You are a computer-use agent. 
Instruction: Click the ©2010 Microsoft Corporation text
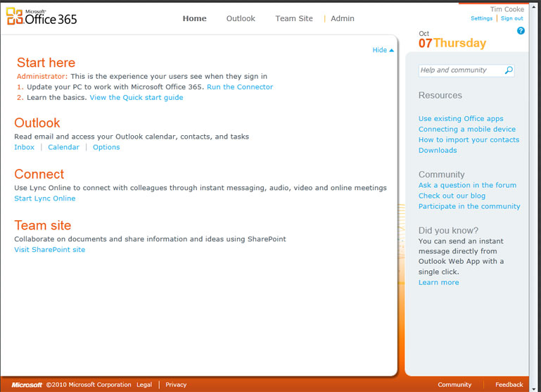[x=89, y=385]
